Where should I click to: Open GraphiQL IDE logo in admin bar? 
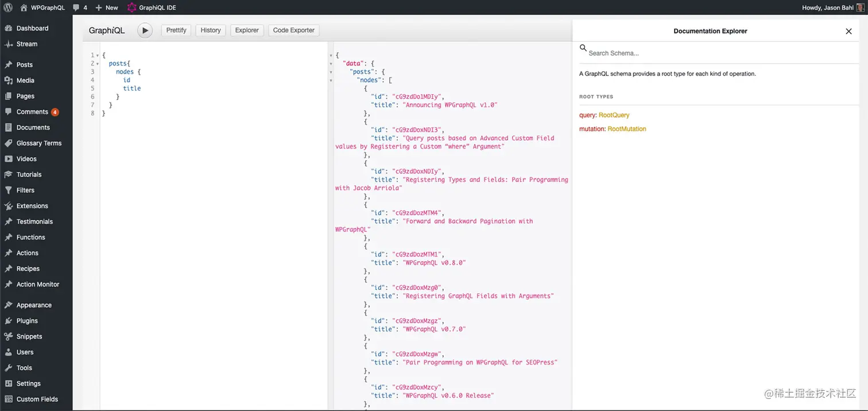pyautogui.click(x=131, y=7)
